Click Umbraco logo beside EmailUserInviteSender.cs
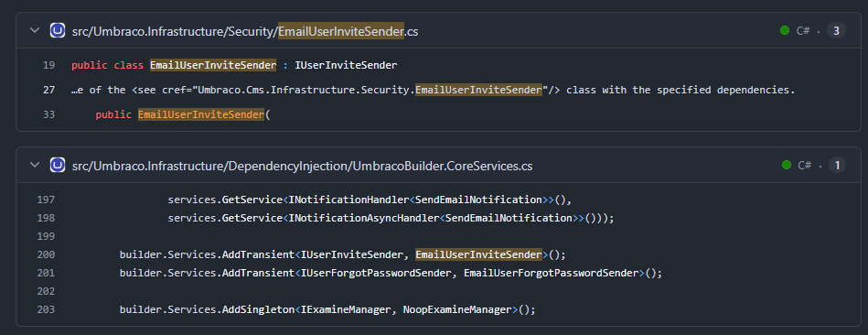868x335 pixels. (58, 30)
